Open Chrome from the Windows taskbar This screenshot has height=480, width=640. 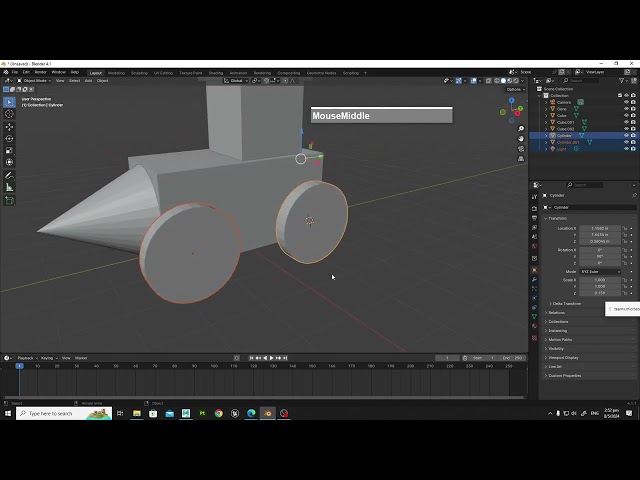(219, 413)
